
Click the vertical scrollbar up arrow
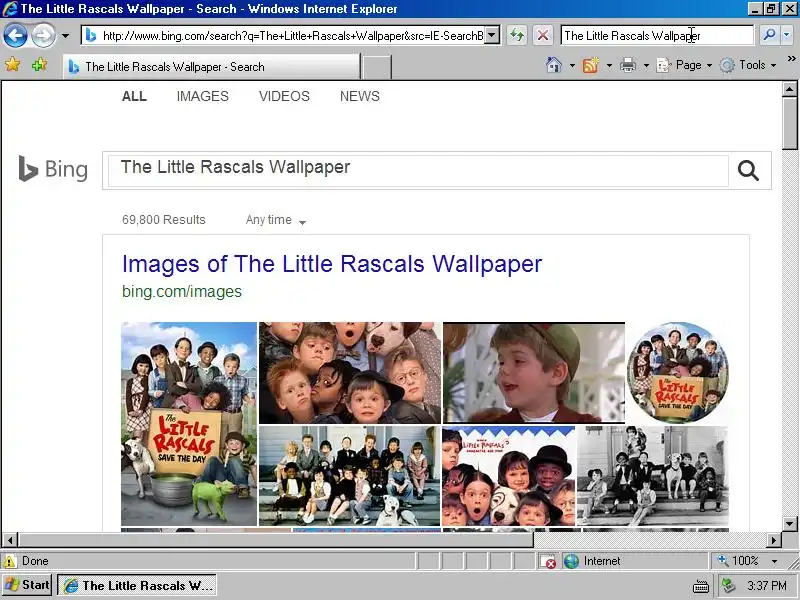(x=789, y=89)
